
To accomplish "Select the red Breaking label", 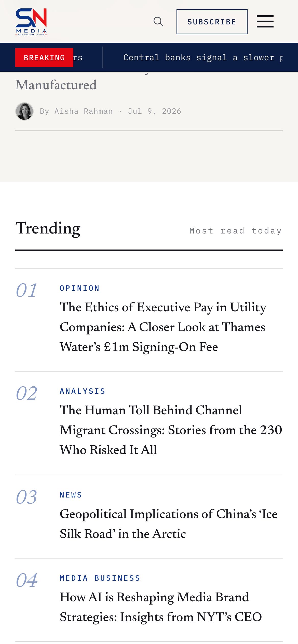I will 44,58.
